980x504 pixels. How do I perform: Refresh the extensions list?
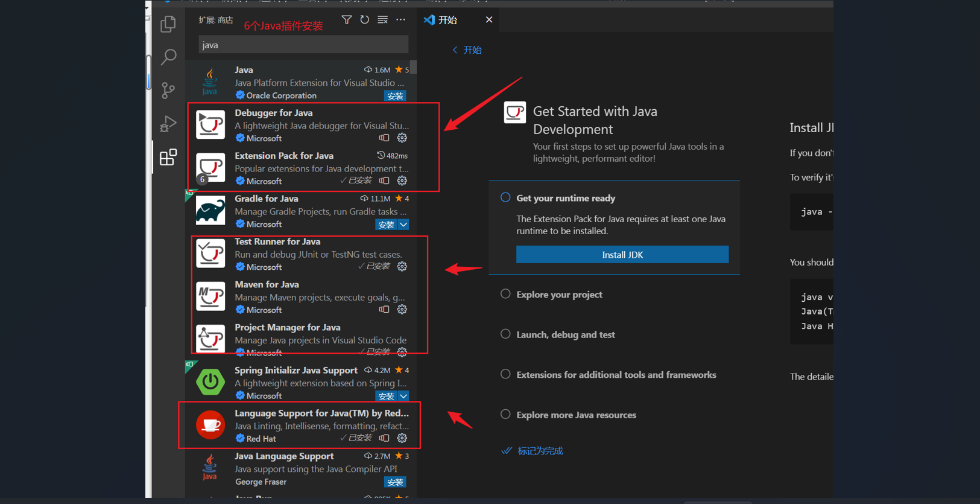[x=364, y=20]
